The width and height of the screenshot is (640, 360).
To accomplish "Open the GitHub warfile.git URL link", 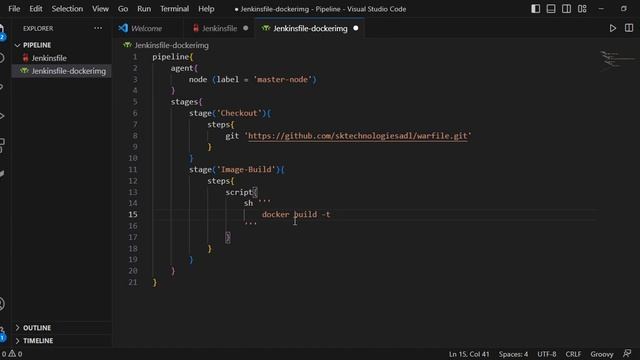I will [358, 136].
